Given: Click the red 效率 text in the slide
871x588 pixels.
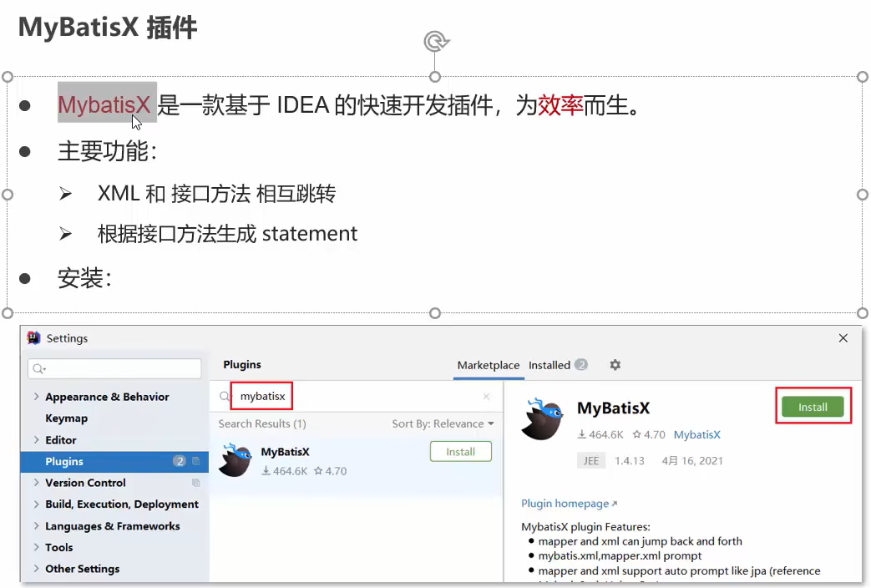Looking at the screenshot, I should 560,104.
